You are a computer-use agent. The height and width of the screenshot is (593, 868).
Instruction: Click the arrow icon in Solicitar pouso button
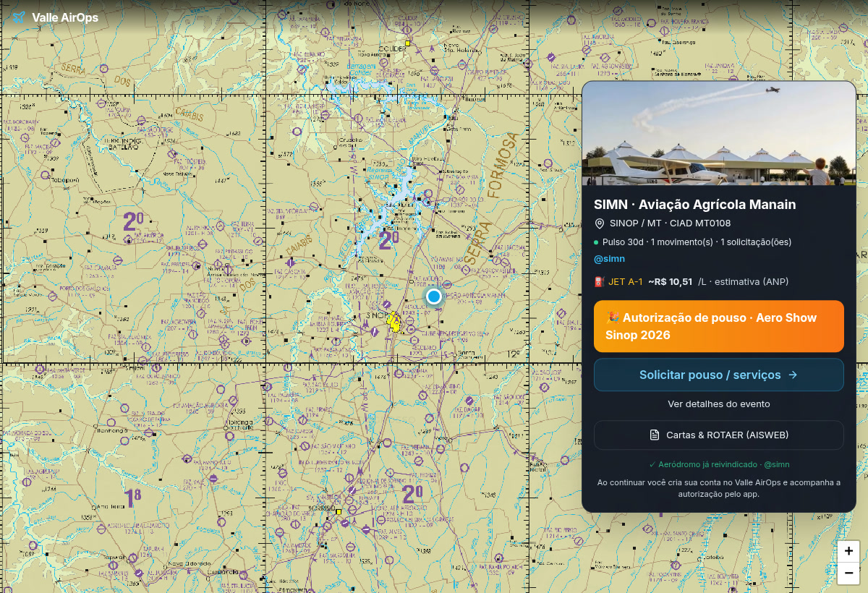793,375
